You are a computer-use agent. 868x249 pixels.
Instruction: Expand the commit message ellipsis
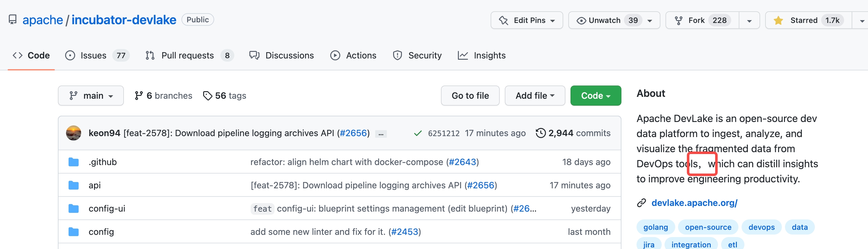tap(381, 134)
